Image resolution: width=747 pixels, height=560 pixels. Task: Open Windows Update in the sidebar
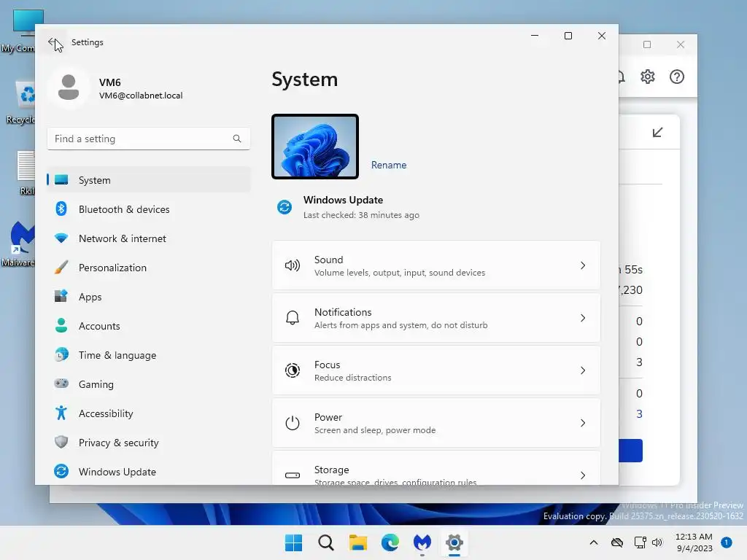149,472
